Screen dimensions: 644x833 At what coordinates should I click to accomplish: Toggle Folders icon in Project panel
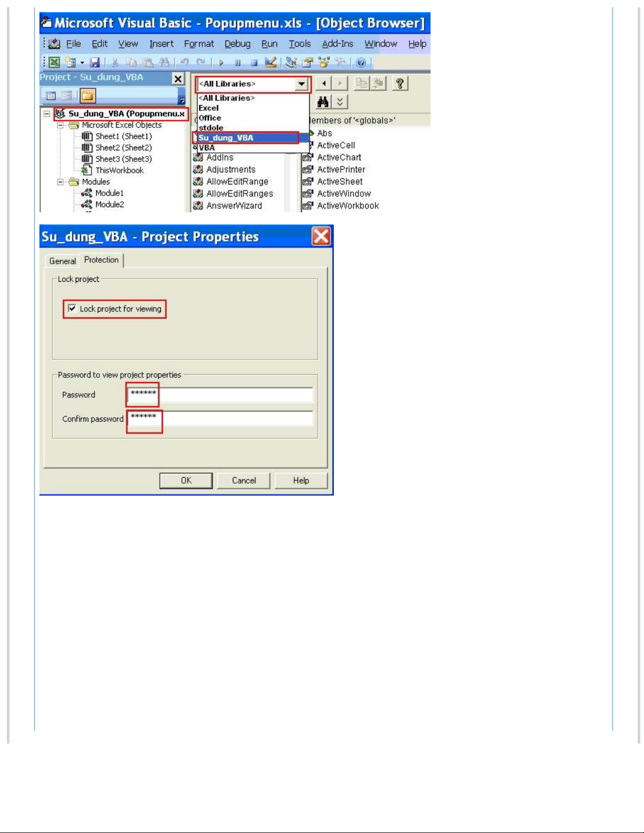pyautogui.click(x=87, y=96)
